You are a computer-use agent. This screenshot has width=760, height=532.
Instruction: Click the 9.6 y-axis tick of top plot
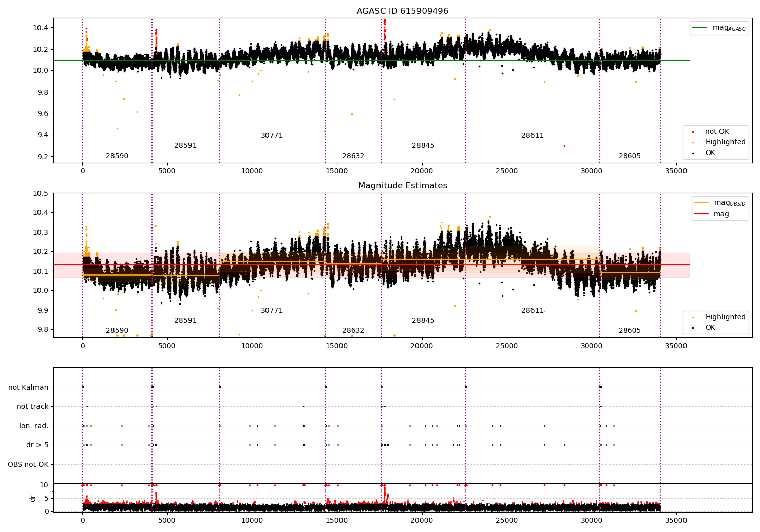(43, 113)
